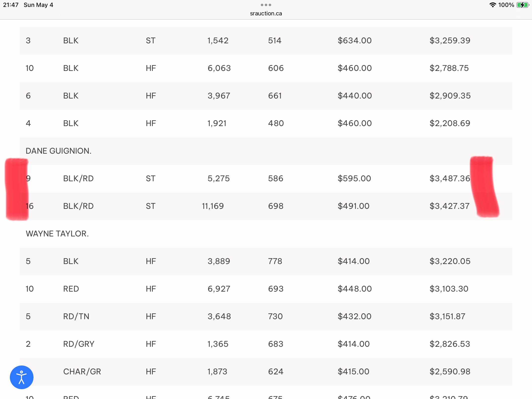Screen dimensions: 532x399
Task: Tap the $634.00 price cell
Action: tap(355, 41)
